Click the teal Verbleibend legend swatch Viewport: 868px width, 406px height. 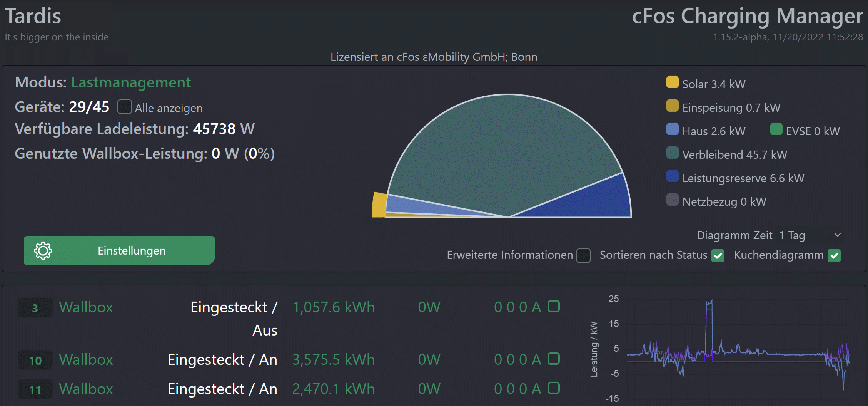(x=672, y=153)
